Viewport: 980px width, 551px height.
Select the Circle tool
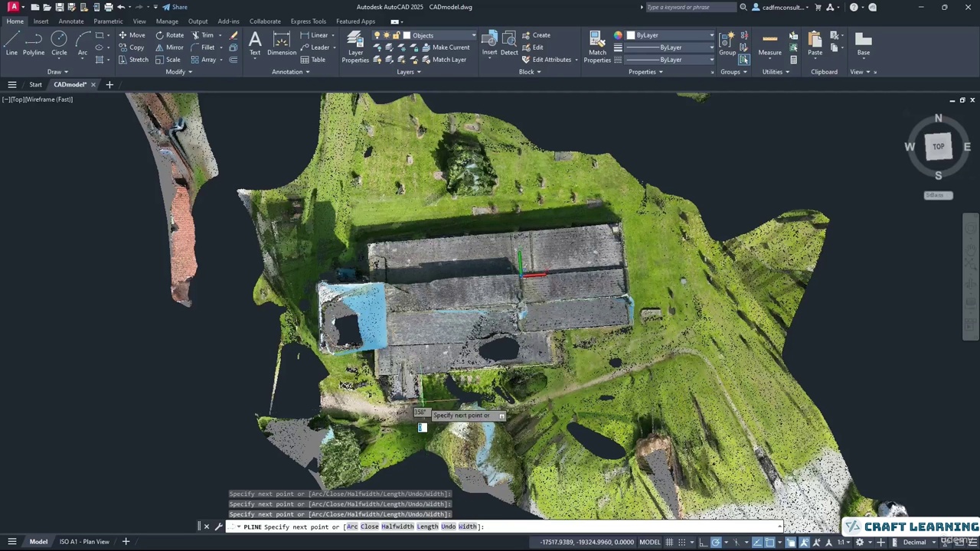pyautogui.click(x=59, y=44)
